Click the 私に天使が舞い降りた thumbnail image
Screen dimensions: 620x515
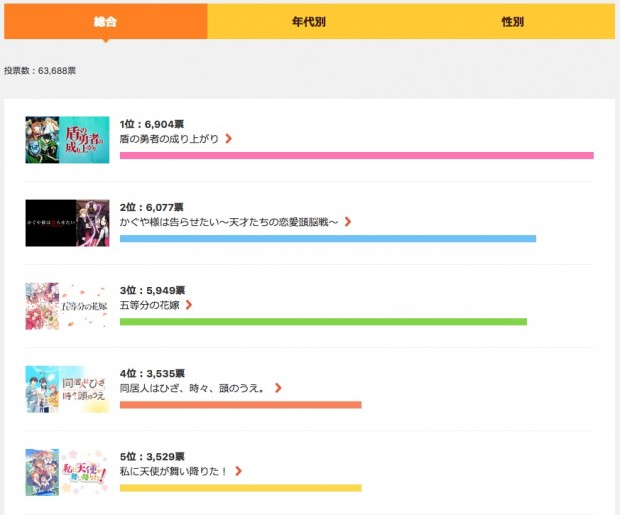click(x=54, y=472)
